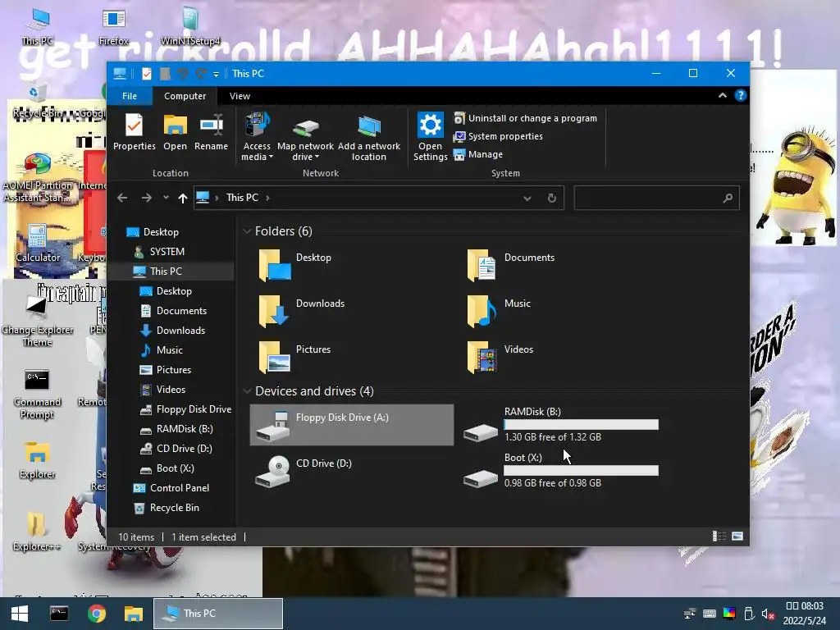Open the recent locations dropdown arrow

click(166, 198)
